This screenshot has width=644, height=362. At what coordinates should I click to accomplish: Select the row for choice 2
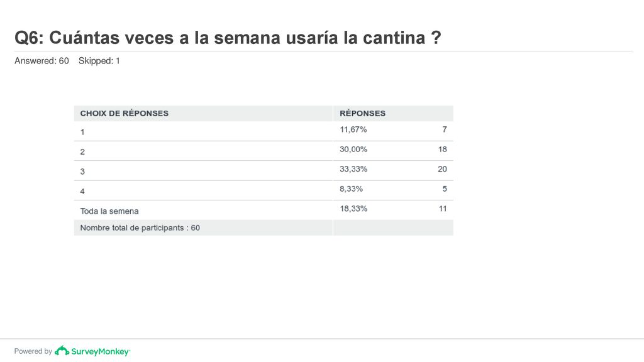coord(264,151)
